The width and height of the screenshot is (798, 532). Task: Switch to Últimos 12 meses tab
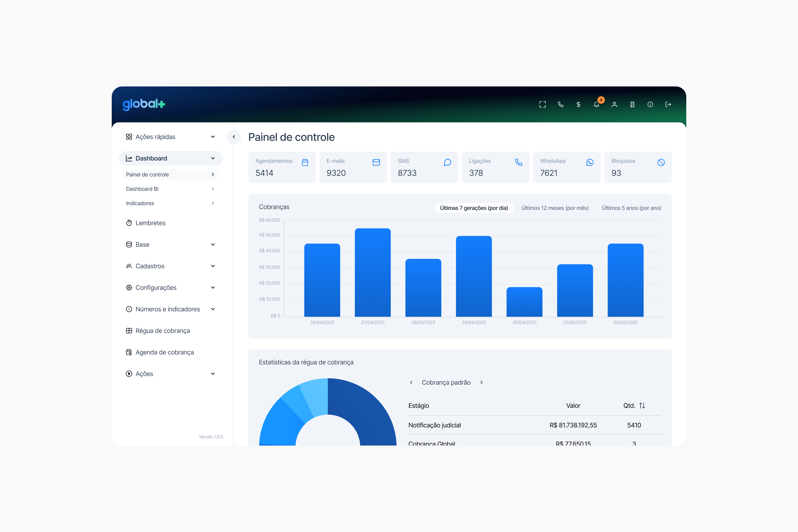(555, 208)
